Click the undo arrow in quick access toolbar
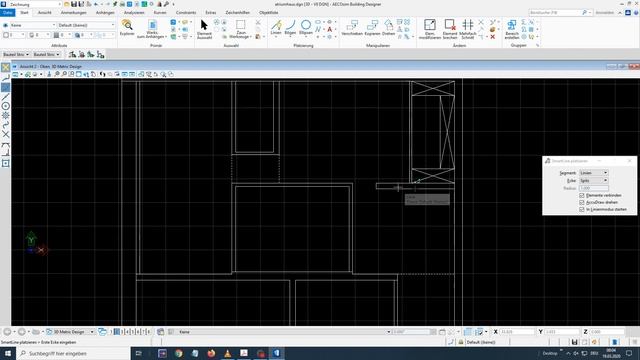 (x=96, y=4)
